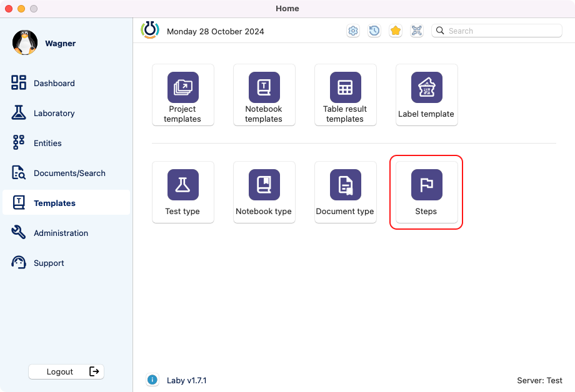Open Entities section in sidebar
The width and height of the screenshot is (575, 392).
click(66, 143)
